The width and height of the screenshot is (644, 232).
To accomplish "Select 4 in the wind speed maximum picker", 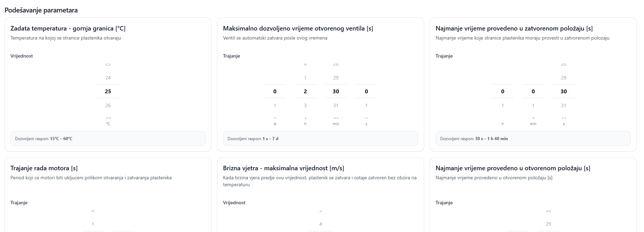I will pyautogui.click(x=320, y=224).
